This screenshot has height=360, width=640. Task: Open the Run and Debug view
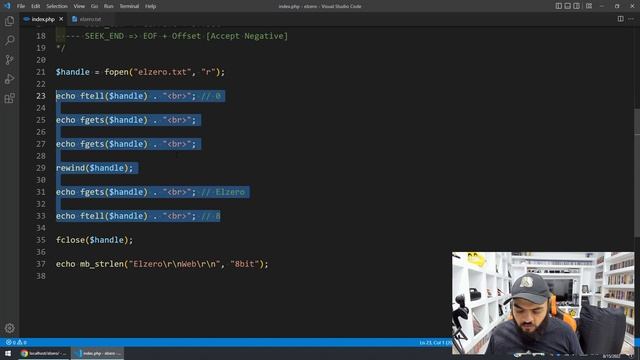(x=9, y=79)
